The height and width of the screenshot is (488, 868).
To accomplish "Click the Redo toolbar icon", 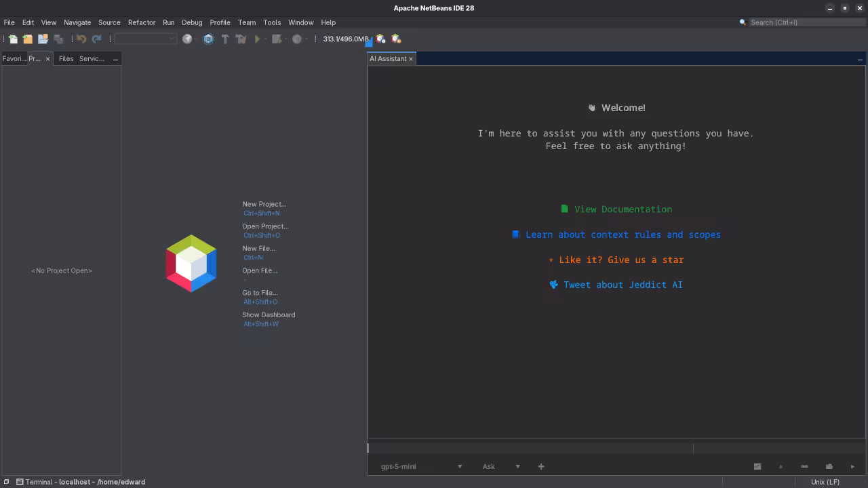I will click(96, 39).
